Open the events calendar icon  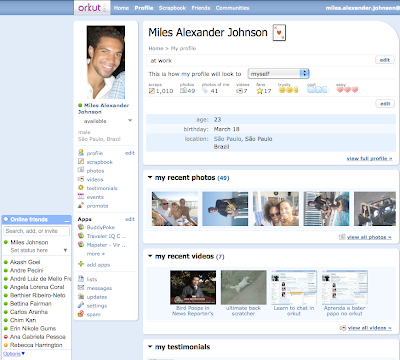pos(81,197)
